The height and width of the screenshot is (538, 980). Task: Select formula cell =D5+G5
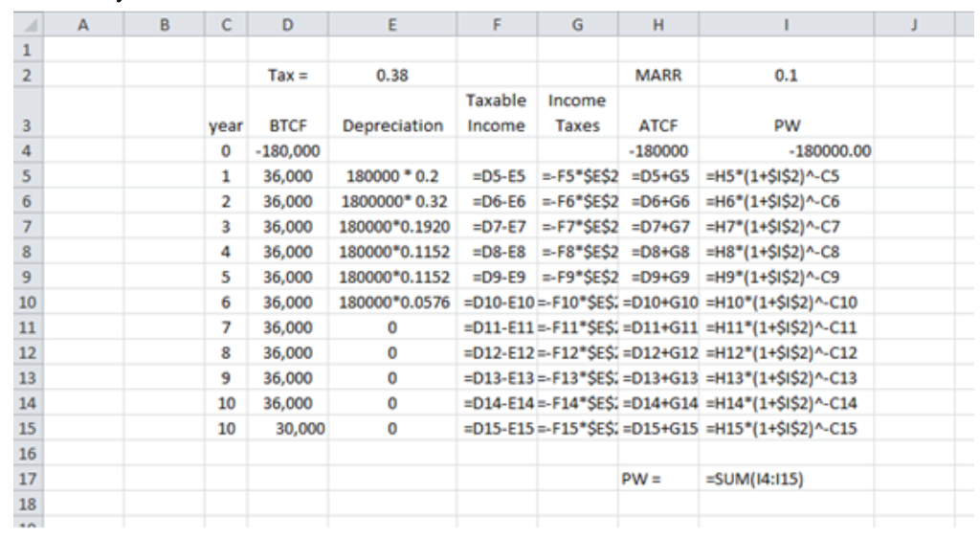pos(658,176)
